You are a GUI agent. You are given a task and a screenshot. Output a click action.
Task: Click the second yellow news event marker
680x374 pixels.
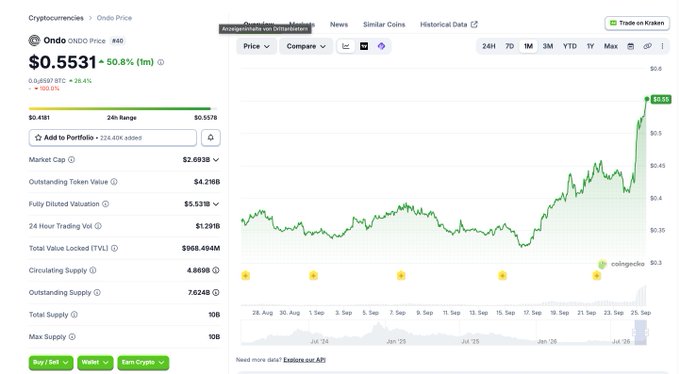pos(313,276)
